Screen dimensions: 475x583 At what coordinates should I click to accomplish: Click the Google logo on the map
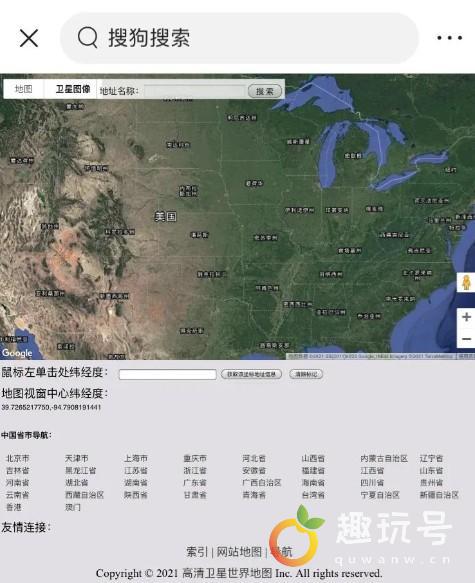tap(17, 353)
